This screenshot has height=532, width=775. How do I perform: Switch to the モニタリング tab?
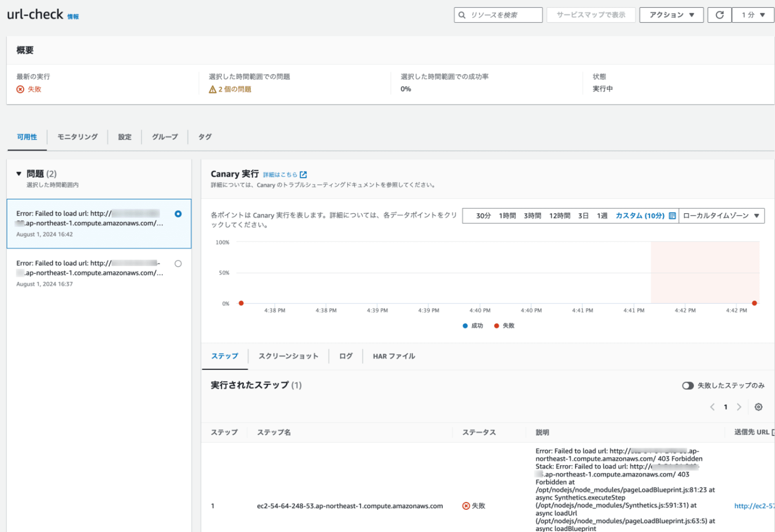[77, 137]
